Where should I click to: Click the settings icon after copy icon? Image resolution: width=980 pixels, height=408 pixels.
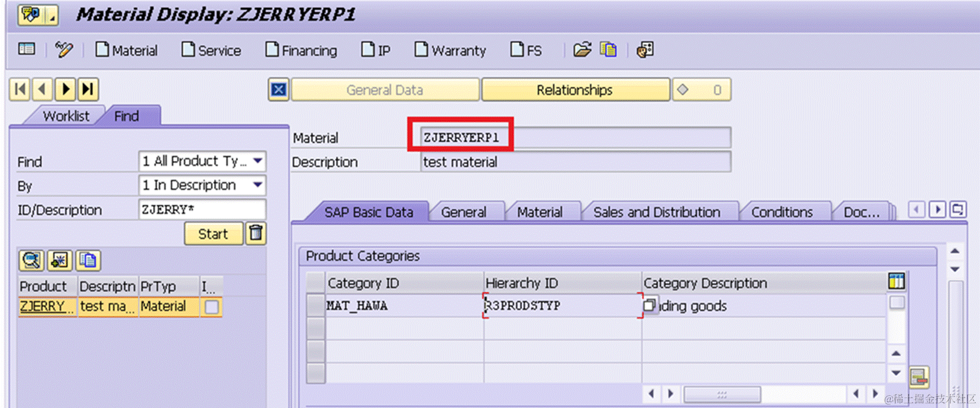click(645, 49)
